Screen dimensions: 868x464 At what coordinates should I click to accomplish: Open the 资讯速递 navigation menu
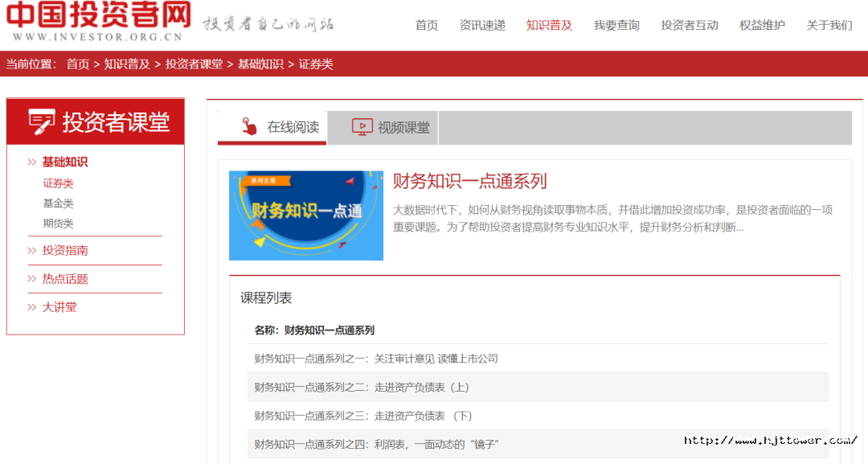click(482, 25)
